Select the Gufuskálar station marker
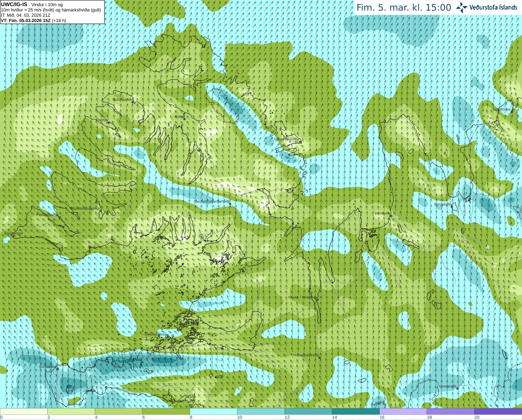This screenshot has width=522, height=420. point(58,369)
